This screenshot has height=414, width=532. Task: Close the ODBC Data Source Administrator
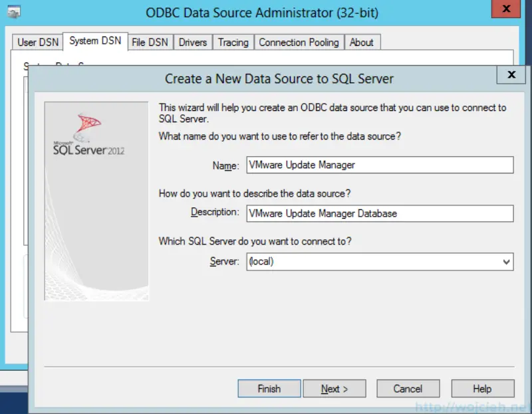[505, 9]
